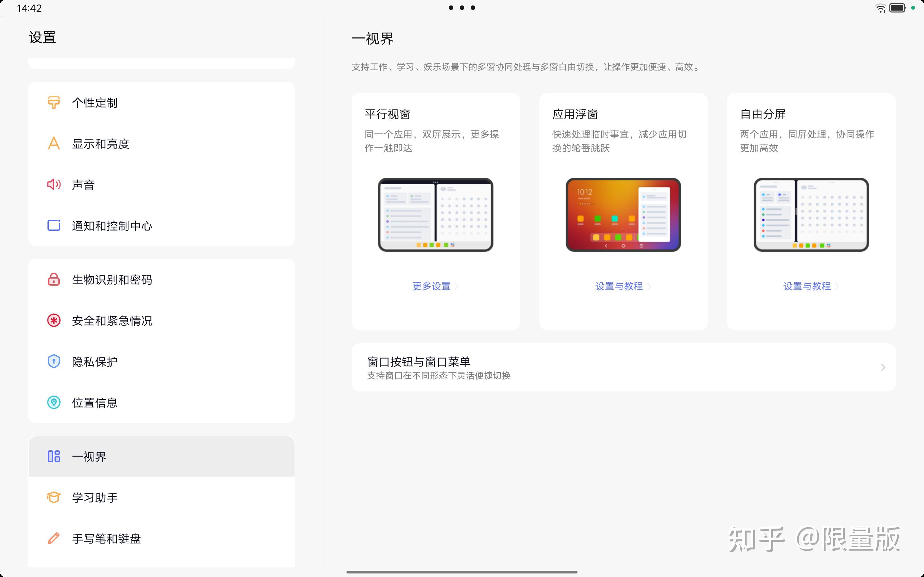Click the 通知和控制中心 panel icon
The height and width of the screenshot is (577, 924).
click(x=54, y=226)
